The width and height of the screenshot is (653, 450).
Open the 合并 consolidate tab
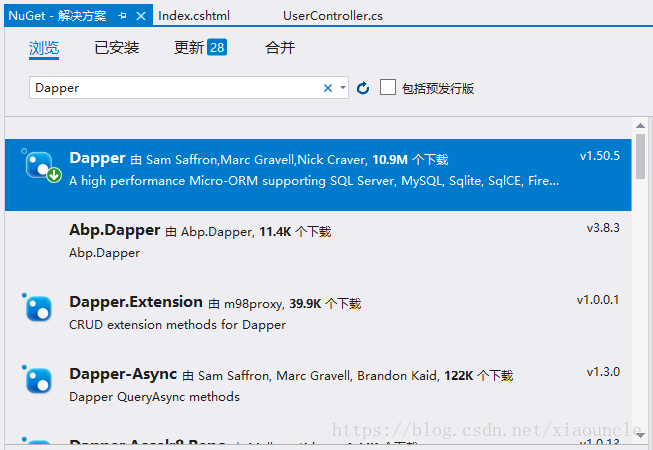point(280,48)
